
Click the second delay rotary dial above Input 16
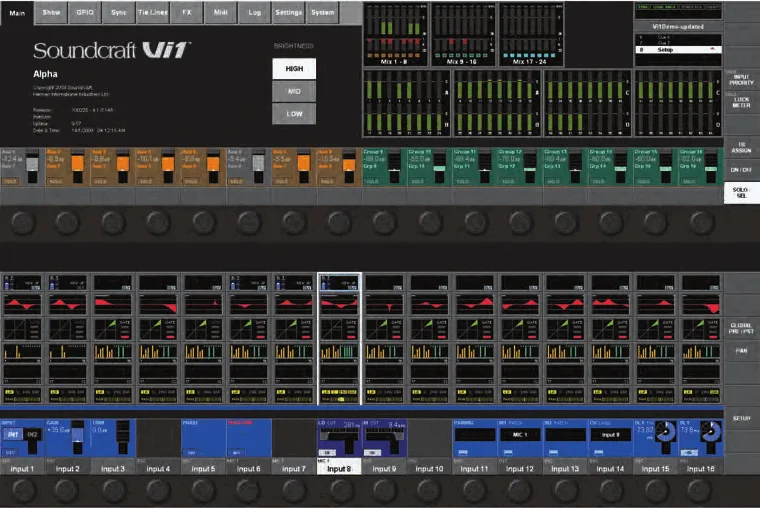(711, 431)
